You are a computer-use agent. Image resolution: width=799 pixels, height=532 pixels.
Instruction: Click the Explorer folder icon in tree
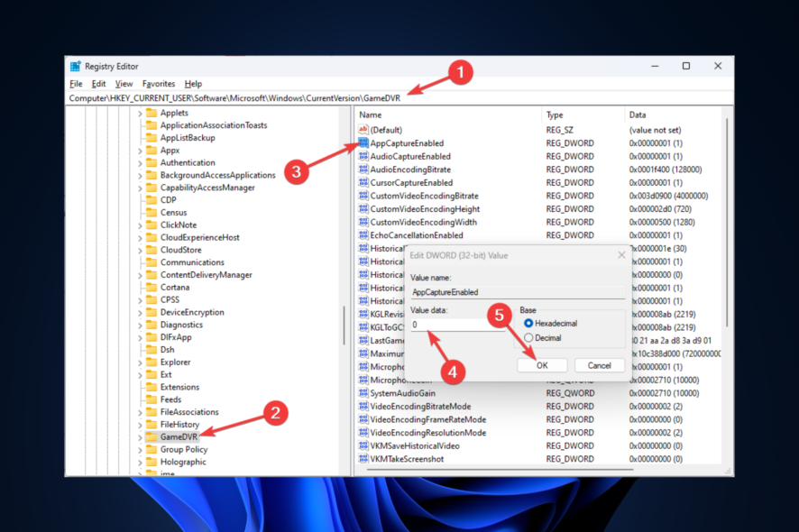pyautogui.click(x=152, y=362)
